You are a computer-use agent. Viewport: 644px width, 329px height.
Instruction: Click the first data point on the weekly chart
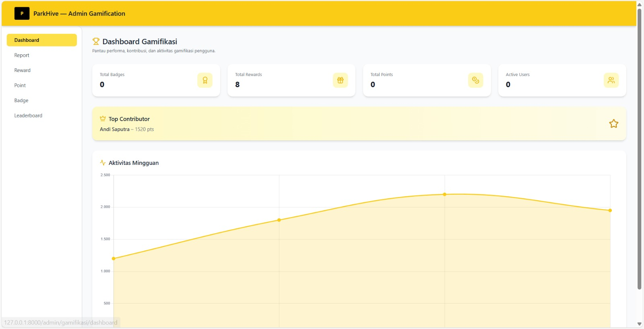pos(114,259)
